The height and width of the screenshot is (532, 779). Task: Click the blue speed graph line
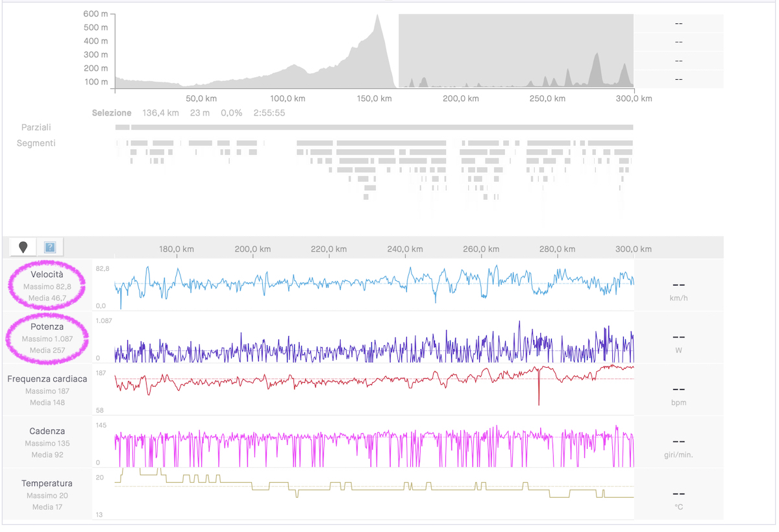pos(374,283)
